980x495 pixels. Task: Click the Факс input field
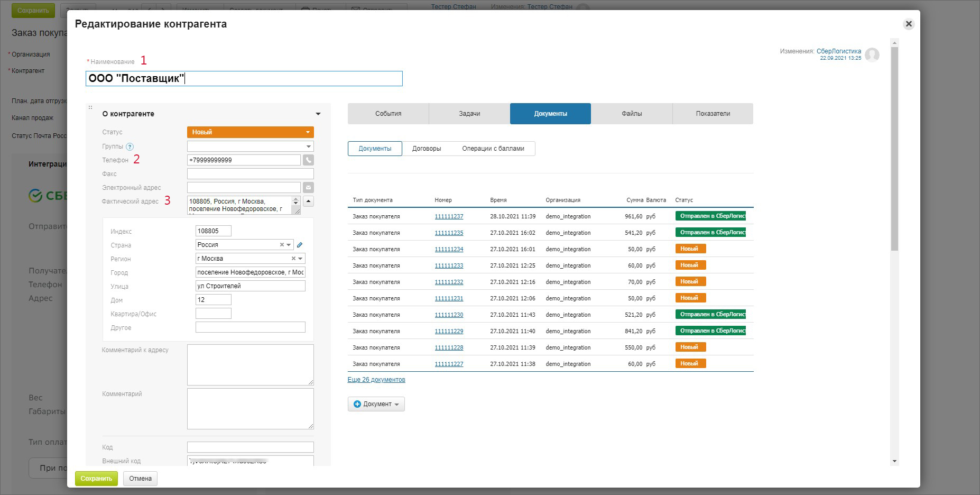pyautogui.click(x=251, y=173)
